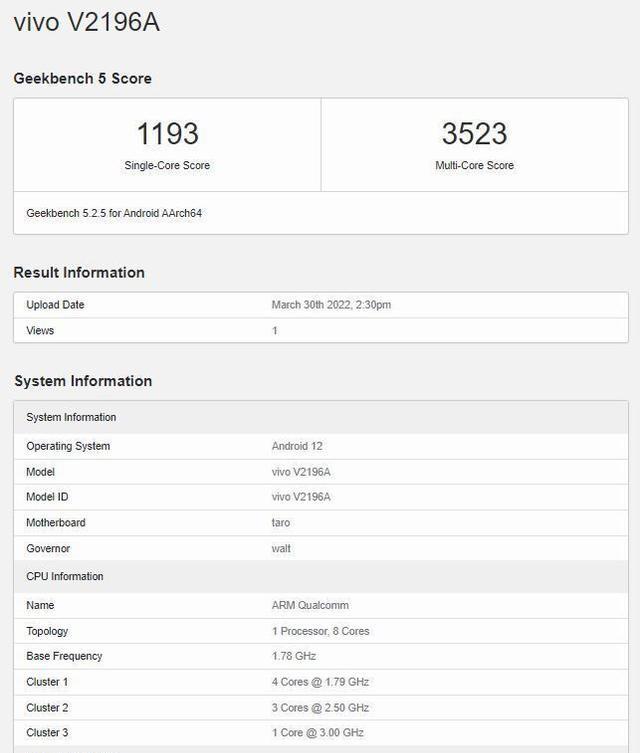
Task: Click the 'Base Frequency' row label
Action: click(x=64, y=656)
